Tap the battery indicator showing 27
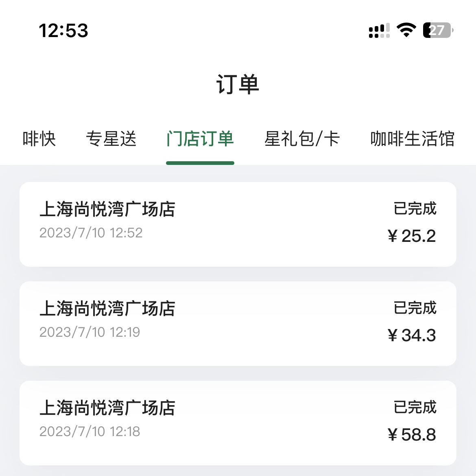This screenshot has height=476, width=476. (438, 30)
